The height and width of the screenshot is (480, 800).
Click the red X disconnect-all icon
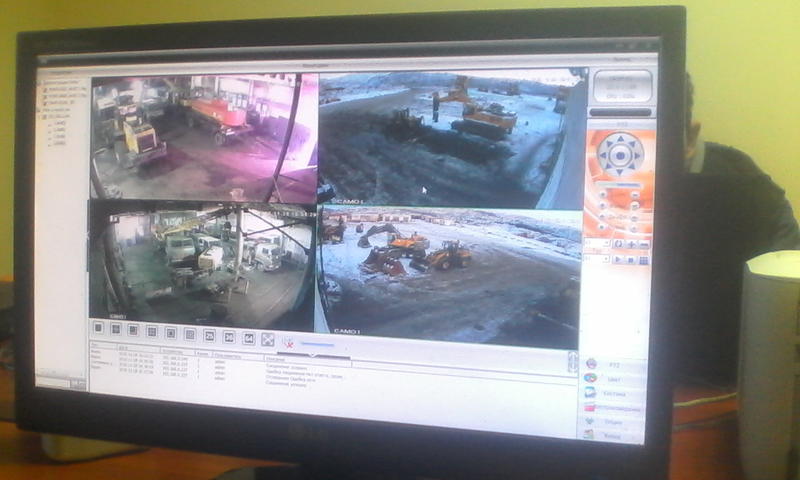click(289, 344)
